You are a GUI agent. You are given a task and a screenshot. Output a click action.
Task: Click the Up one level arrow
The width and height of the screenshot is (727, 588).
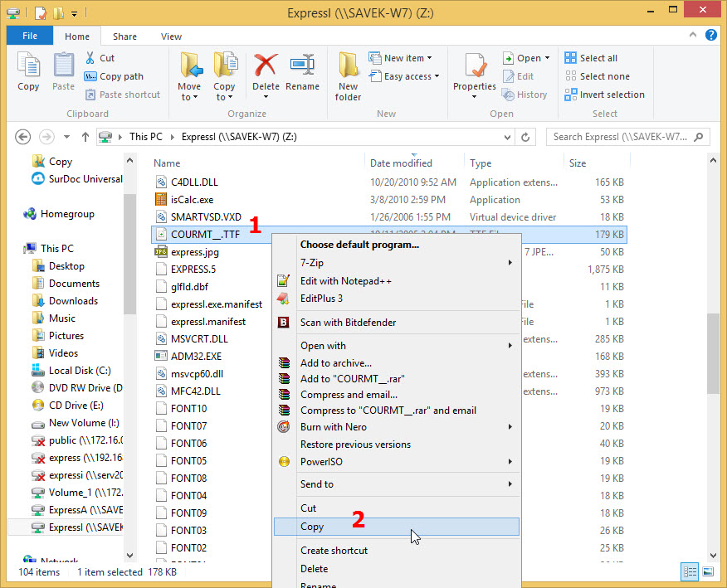pyautogui.click(x=85, y=137)
